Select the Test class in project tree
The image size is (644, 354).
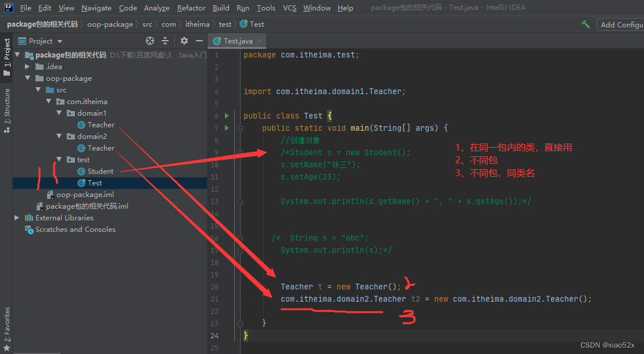[95, 183]
